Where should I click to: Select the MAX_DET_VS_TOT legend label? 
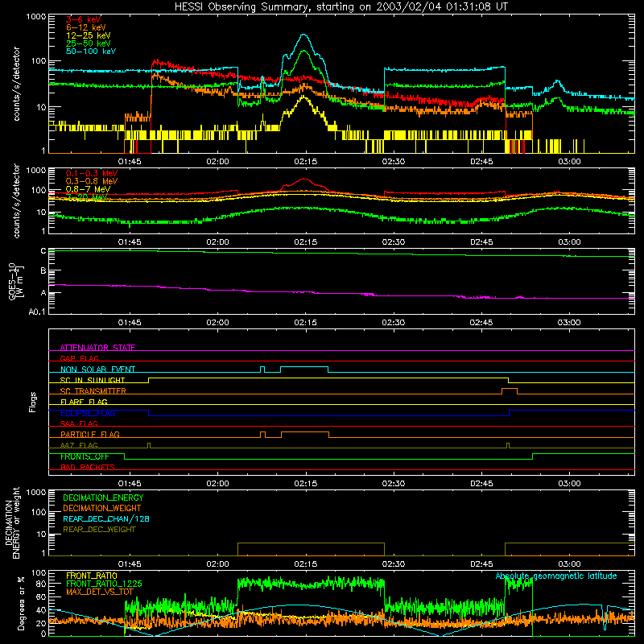point(100,592)
